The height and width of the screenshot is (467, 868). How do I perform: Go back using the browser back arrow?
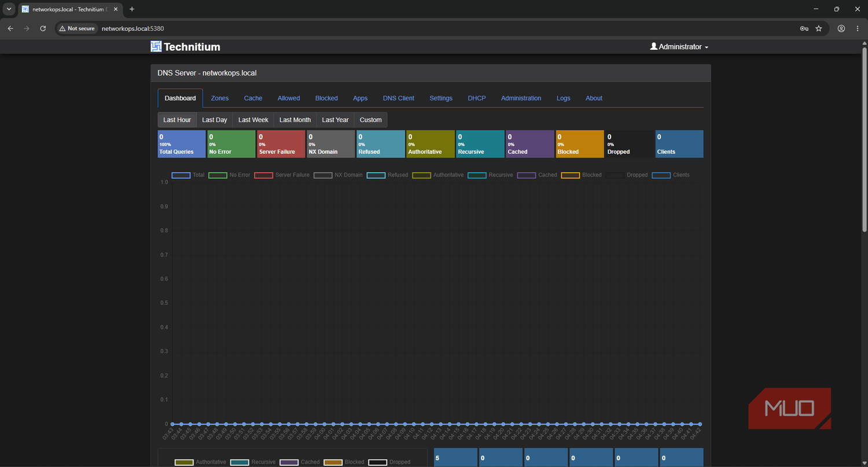10,28
